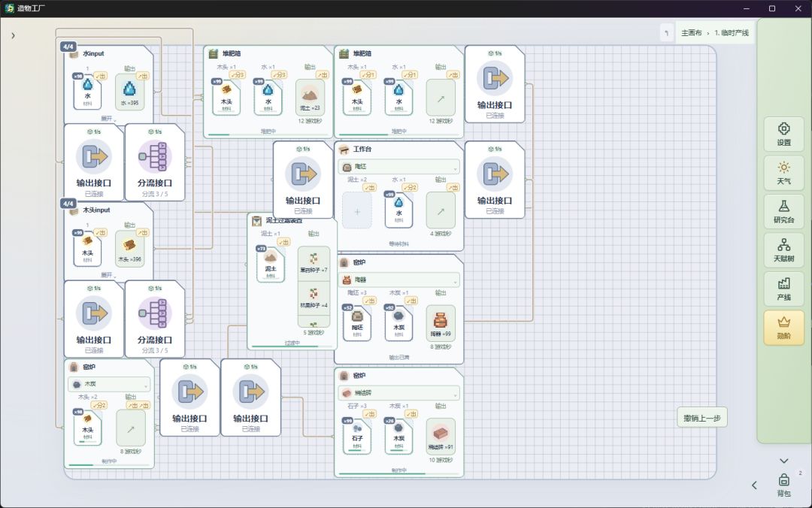Go to 主画布 in the breadcrumb
This screenshot has width=812, height=508.
tap(692, 32)
